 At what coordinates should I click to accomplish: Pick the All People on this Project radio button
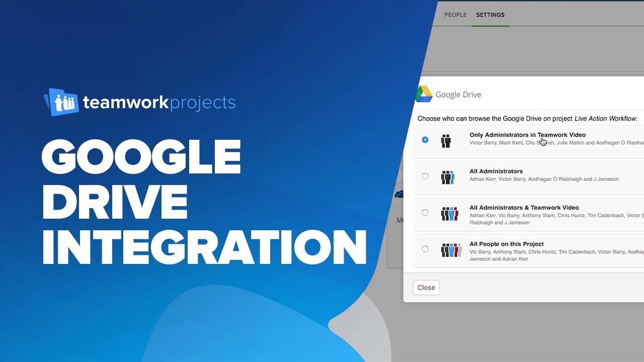(425, 249)
